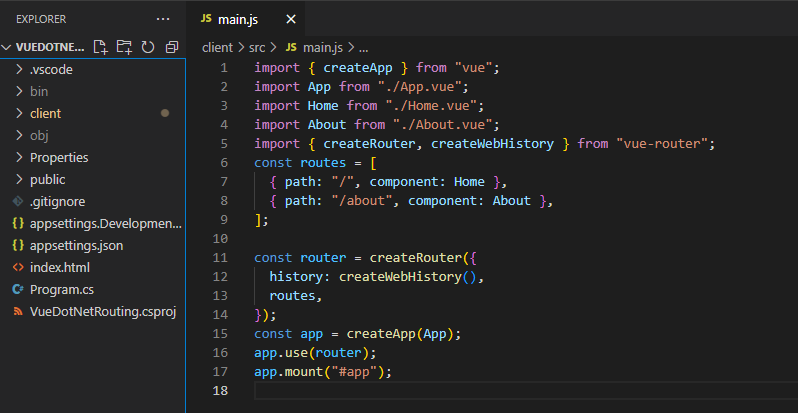Click createWebHistory() call on line 12

coord(408,277)
